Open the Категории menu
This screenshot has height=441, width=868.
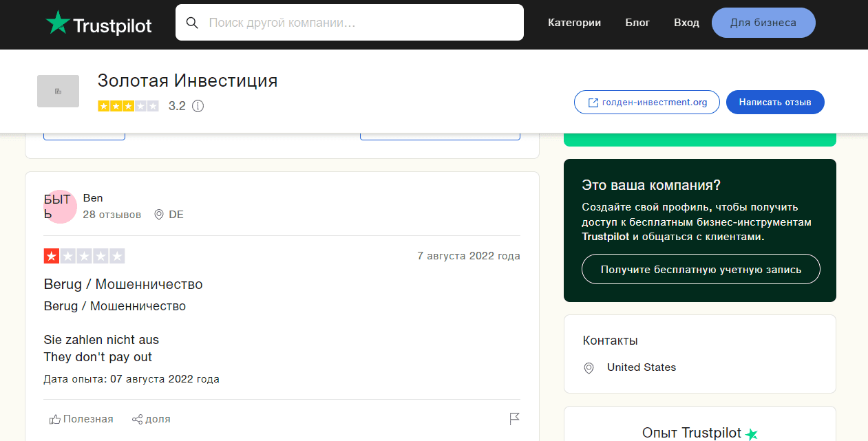574,22
